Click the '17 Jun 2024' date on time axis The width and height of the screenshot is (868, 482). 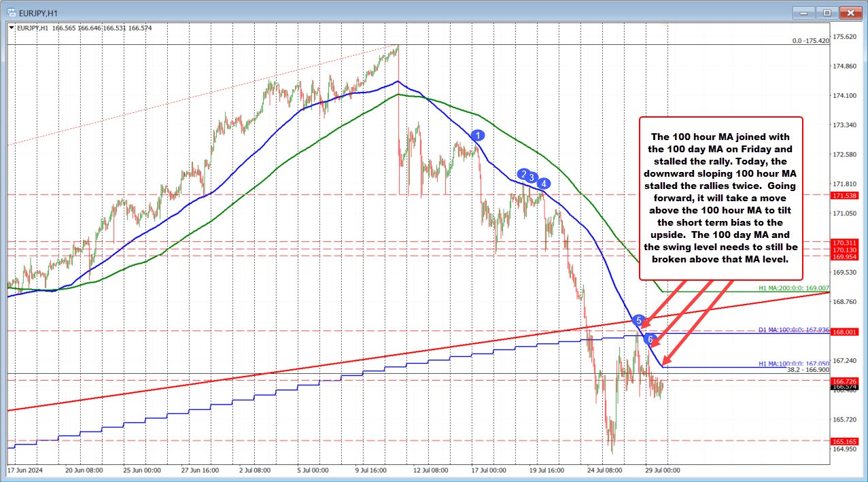click(25, 470)
